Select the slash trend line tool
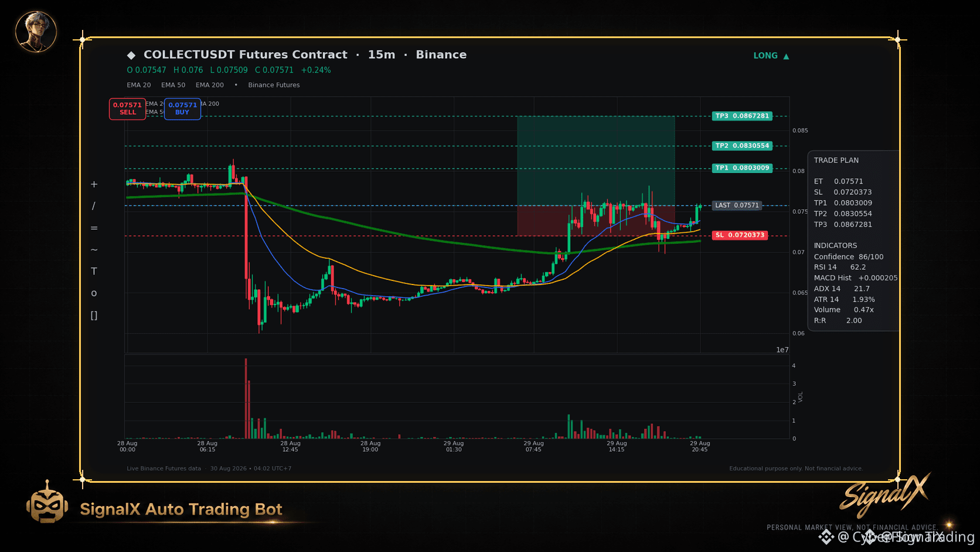This screenshot has width=980, height=552. pos(94,206)
